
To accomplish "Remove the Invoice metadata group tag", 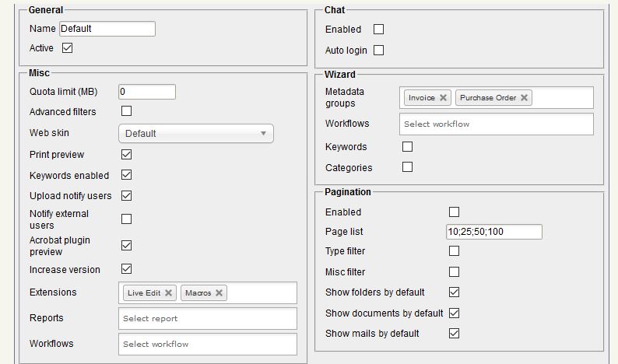I will [443, 98].
